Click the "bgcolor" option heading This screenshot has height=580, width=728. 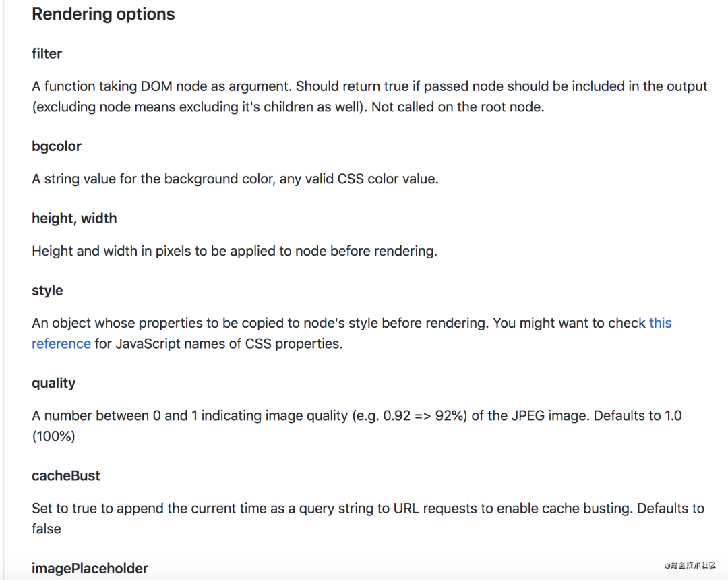click(x=57, y=146)
